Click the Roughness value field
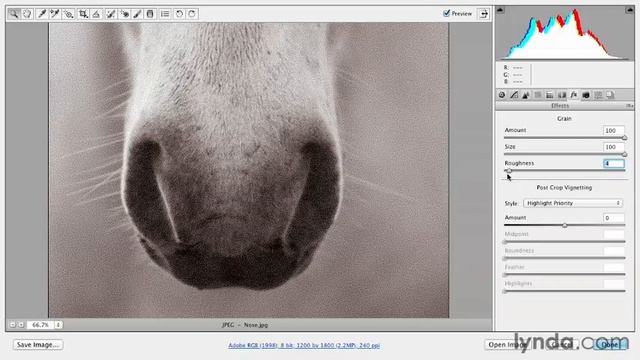This screenshot has width=640, height=360. pyautogui.click(x=613, y=163)
